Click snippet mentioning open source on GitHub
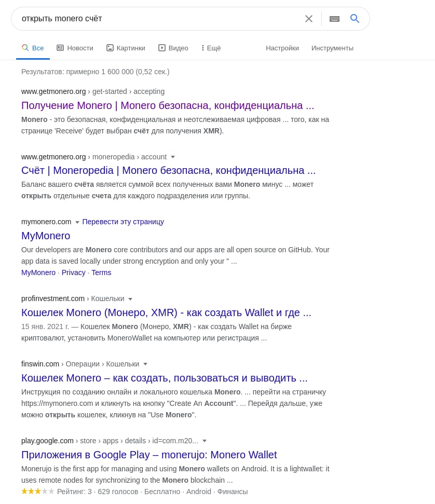The image size is (435, 504). click(x=175, y=255)
